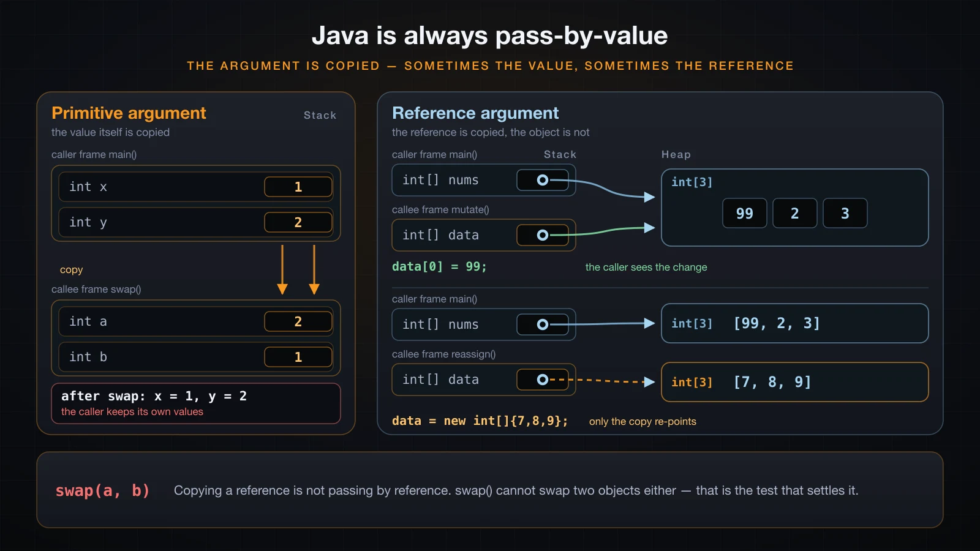This screenshot has height=551, width=980.
Task: Select the "Primitive argument" heading
Action: pyautogui.click(x=129, y=113)
